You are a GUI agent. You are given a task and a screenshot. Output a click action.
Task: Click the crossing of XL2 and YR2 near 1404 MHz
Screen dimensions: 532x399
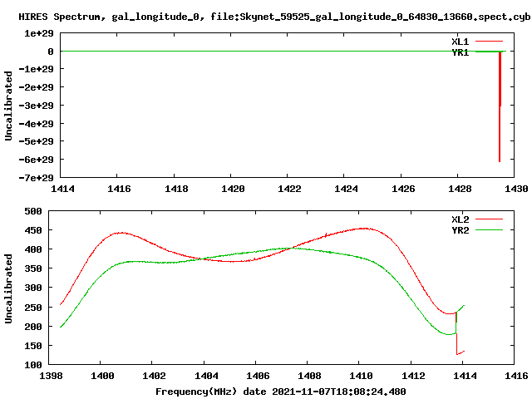tap(203, 259)
